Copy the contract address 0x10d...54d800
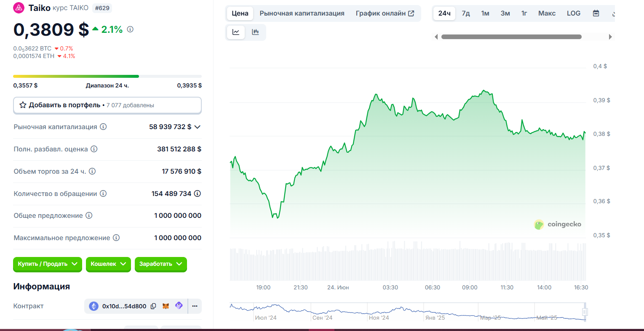This screenshot has height=331, width=644. pos(153,306)
